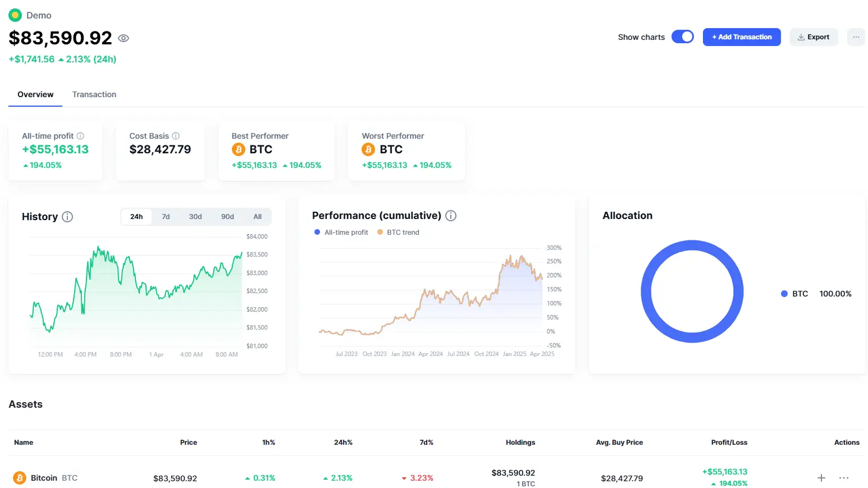Click the Avg. Buy Price column header
Viewport: 868px width, 488px height.
click(619, 443)
